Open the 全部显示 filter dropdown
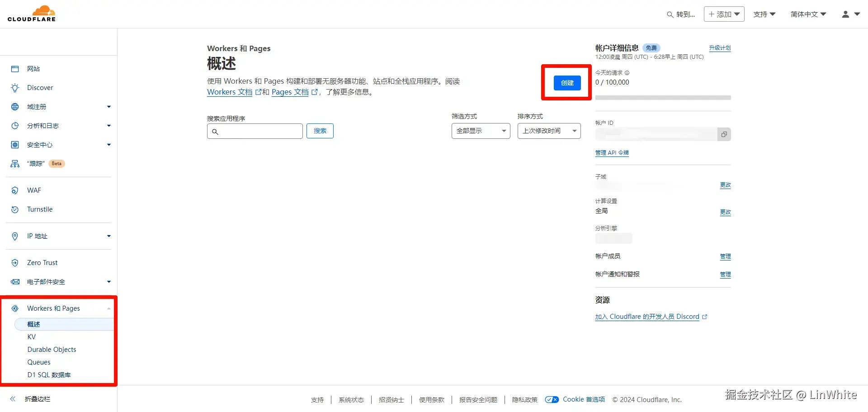This screenshot has height=412, width=868. point(481,131)
